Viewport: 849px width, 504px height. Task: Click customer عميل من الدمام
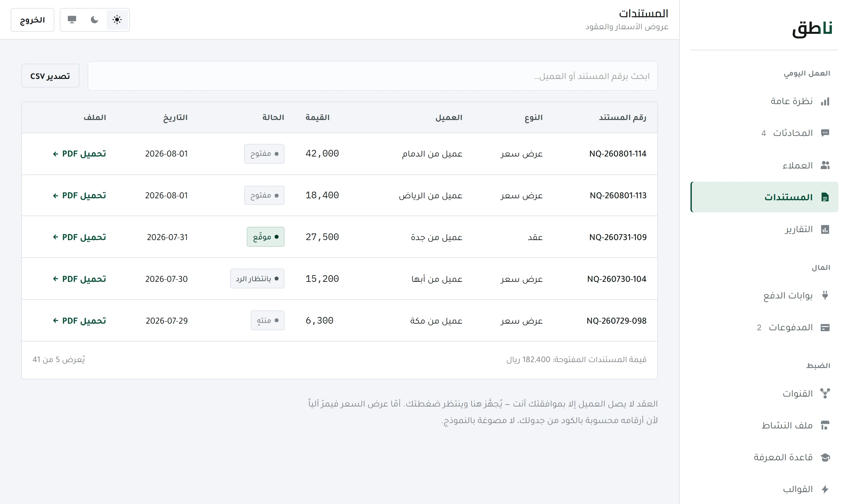pyautogui.click(x=432, y=154)
